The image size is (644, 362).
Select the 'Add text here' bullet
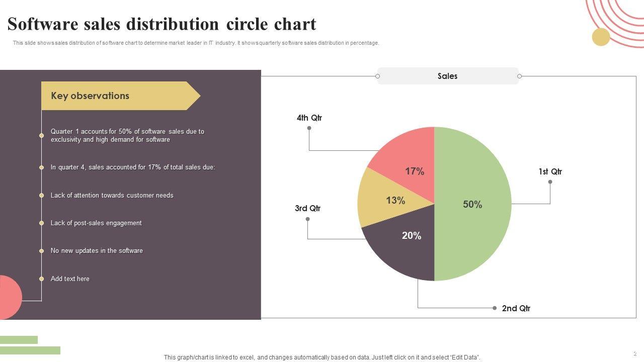[x=70, y=279]
